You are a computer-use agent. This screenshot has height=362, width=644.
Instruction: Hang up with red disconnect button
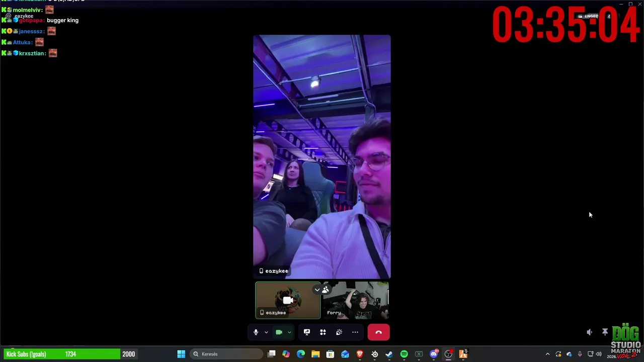378,332
